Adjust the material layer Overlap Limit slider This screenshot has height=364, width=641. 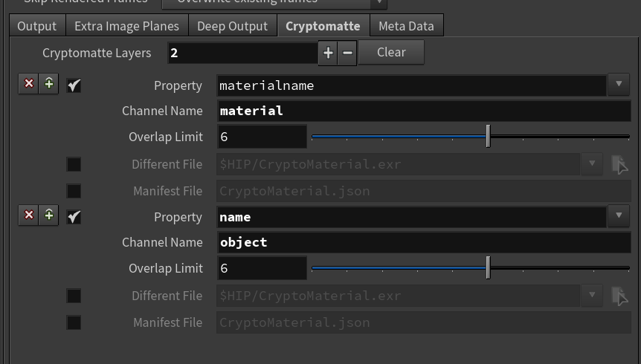tap(488, 137)
